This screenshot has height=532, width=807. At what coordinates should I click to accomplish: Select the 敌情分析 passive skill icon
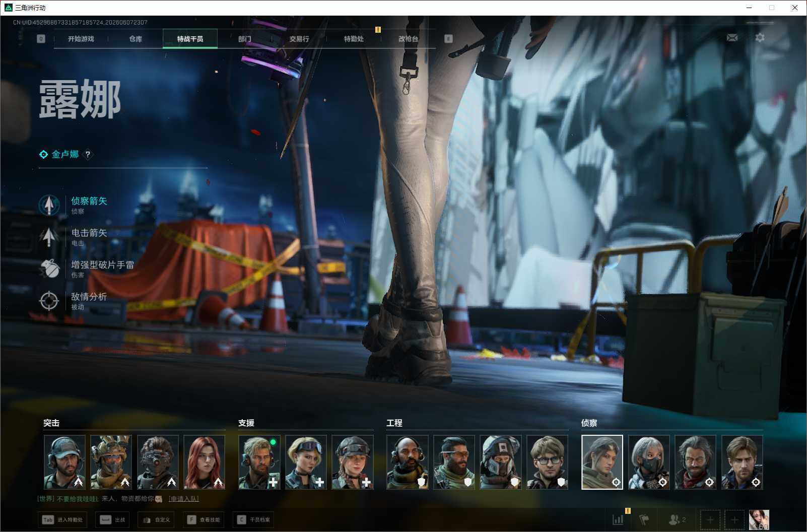coord(49,301)
